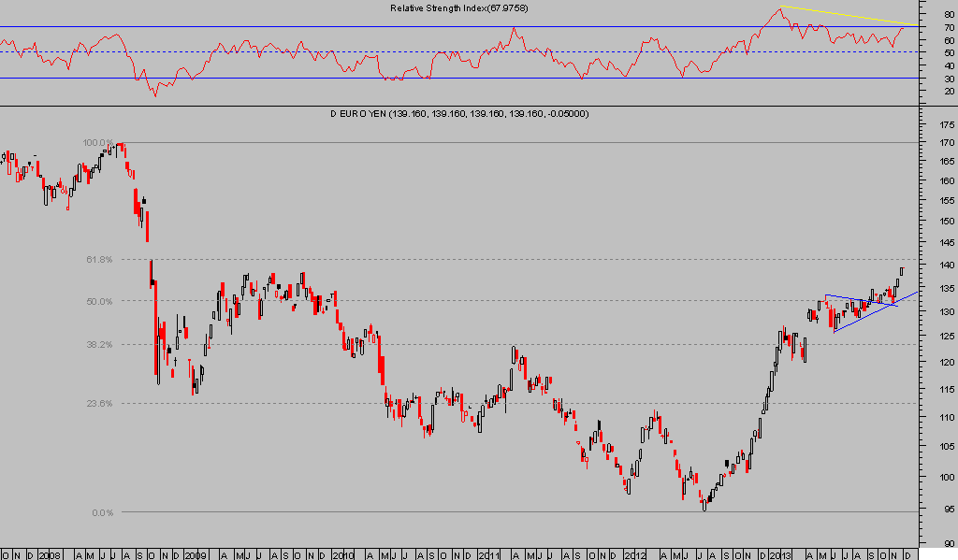Select the 2012 year marker on time axis
The width and height of the screenshot is (958, 560).
click(x=635, y=553)
